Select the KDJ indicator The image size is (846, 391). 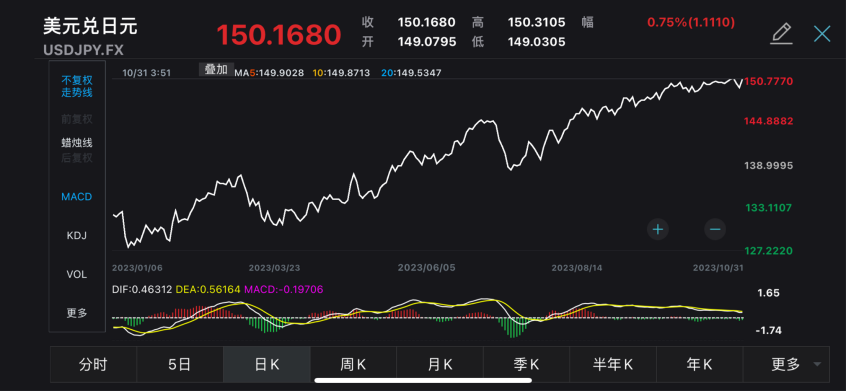point(77,236)
